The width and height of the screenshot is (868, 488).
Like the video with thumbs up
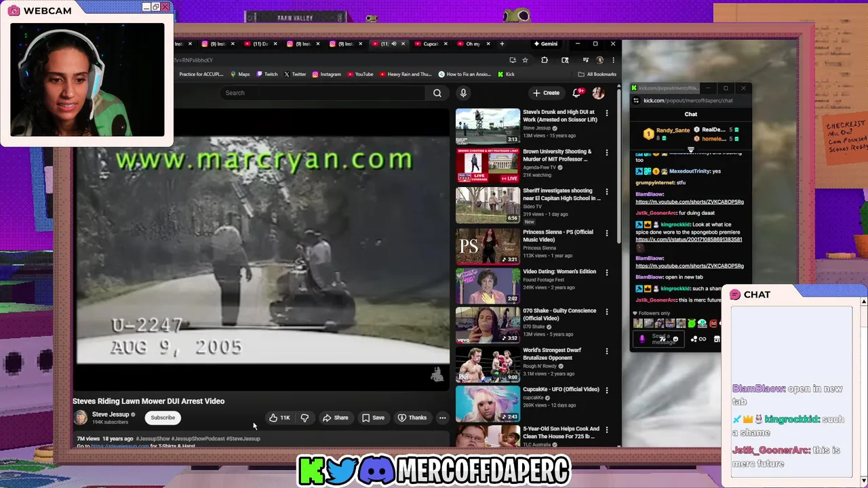click(x=279, y=418)
